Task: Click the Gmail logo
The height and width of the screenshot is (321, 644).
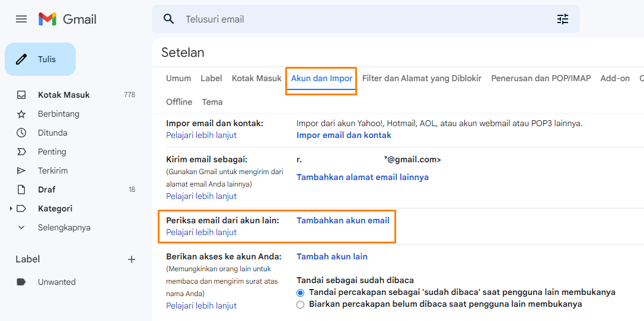Action: (68, 19)
